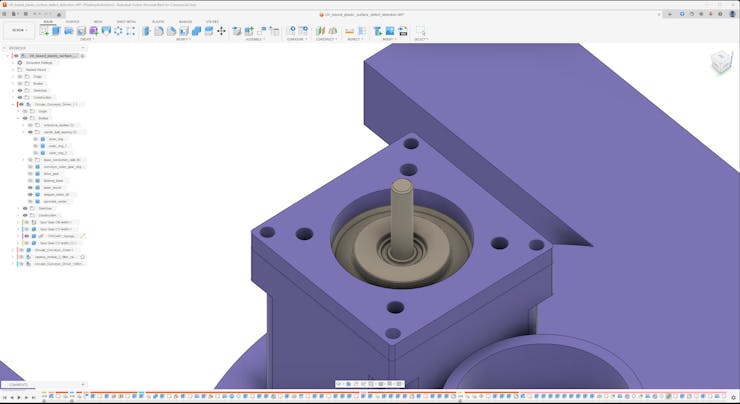Select the Measure tool

350,31
